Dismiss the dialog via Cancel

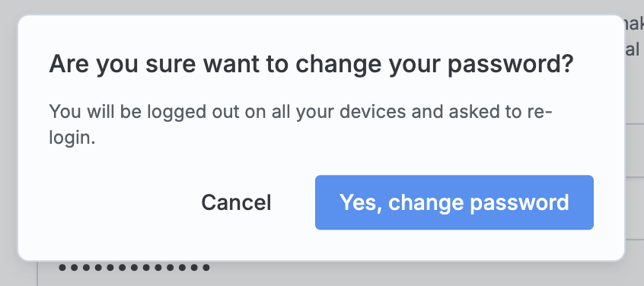point(236,202)
